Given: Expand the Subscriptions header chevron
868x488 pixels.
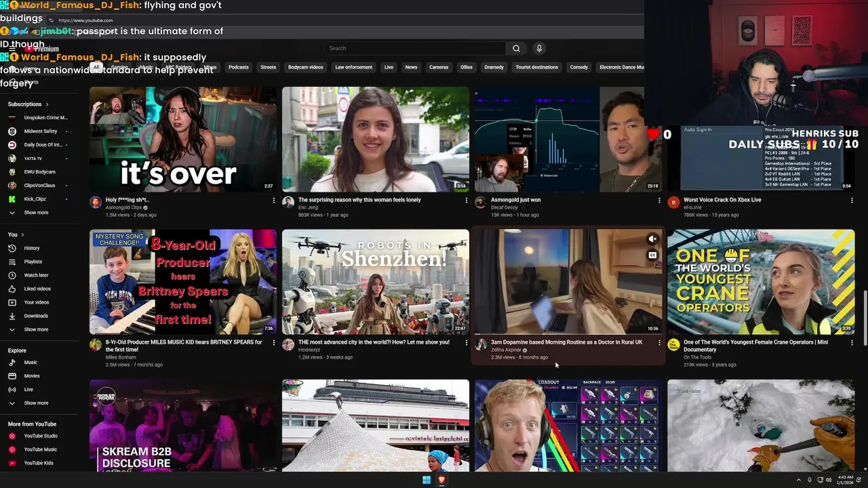Looking at the screenshot, I should point(47,104).
